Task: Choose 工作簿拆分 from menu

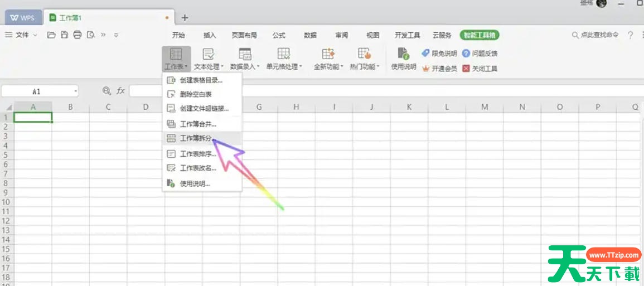Action: coord(202,138)
